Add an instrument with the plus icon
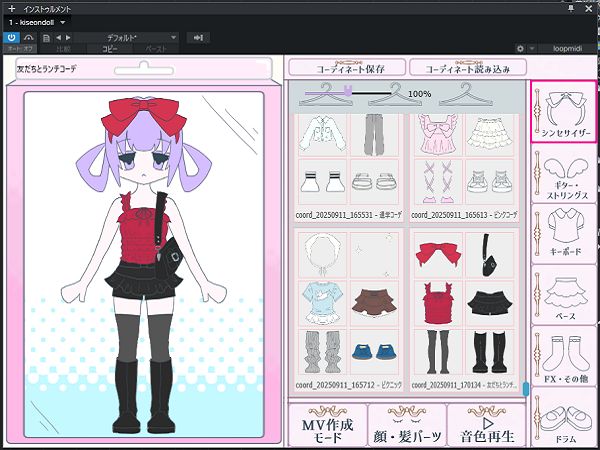 11,8
